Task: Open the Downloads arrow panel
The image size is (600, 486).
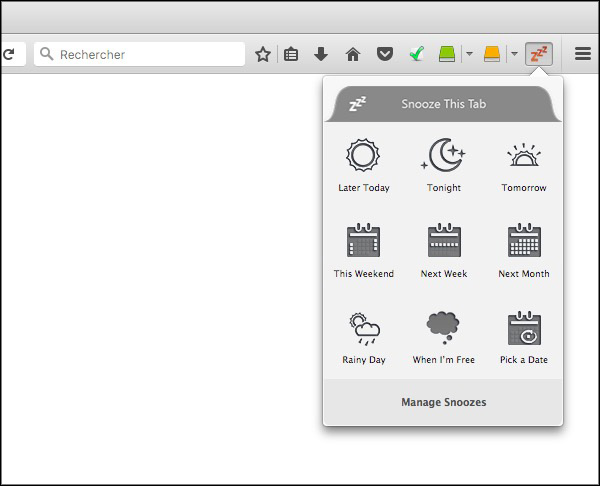Action: tap(321, 54)
